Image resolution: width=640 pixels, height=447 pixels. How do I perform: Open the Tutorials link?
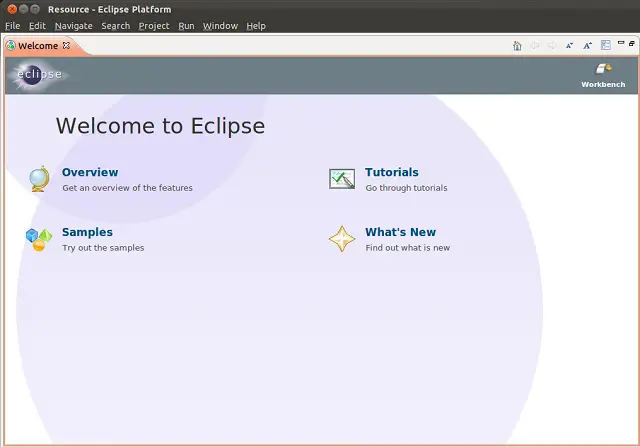tap(392, 172)
